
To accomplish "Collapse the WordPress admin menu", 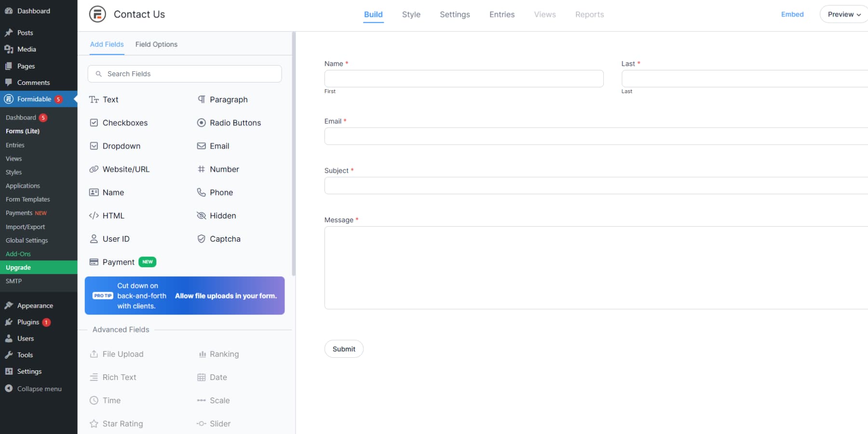I will pyautogui.click(x=39, y=388).
